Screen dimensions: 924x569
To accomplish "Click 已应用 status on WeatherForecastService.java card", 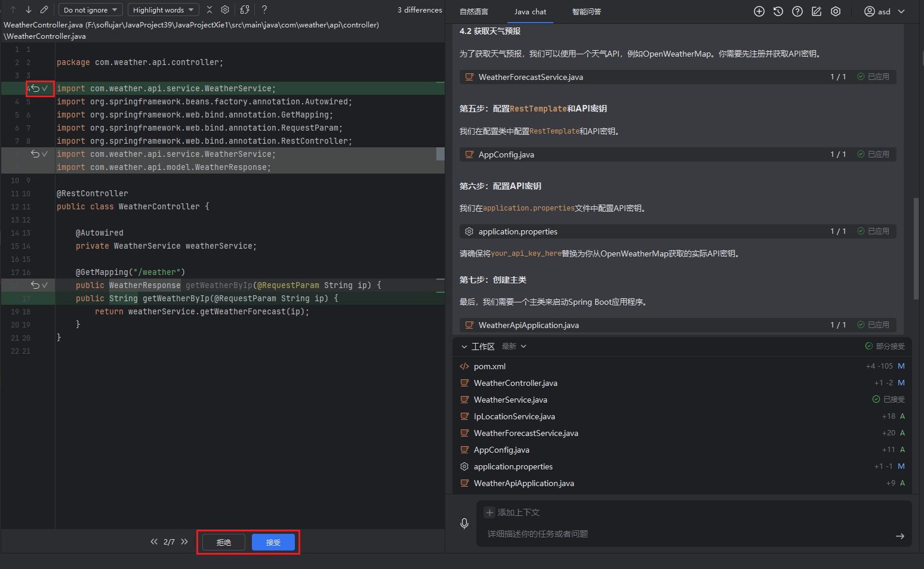I will pyautogui.click(x=873, y=77).
